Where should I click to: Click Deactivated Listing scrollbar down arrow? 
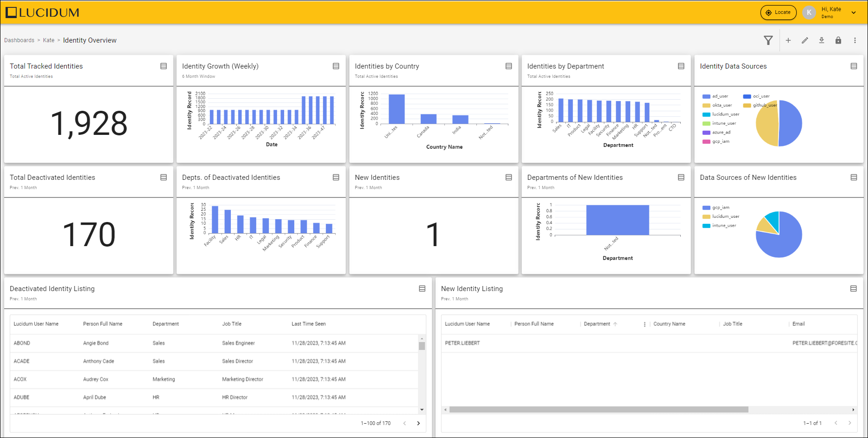click(422, 410)
